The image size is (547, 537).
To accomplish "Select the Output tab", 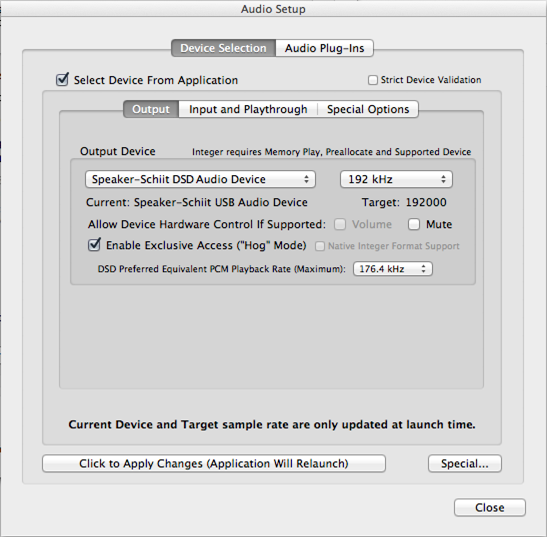I will coord(151,109).
